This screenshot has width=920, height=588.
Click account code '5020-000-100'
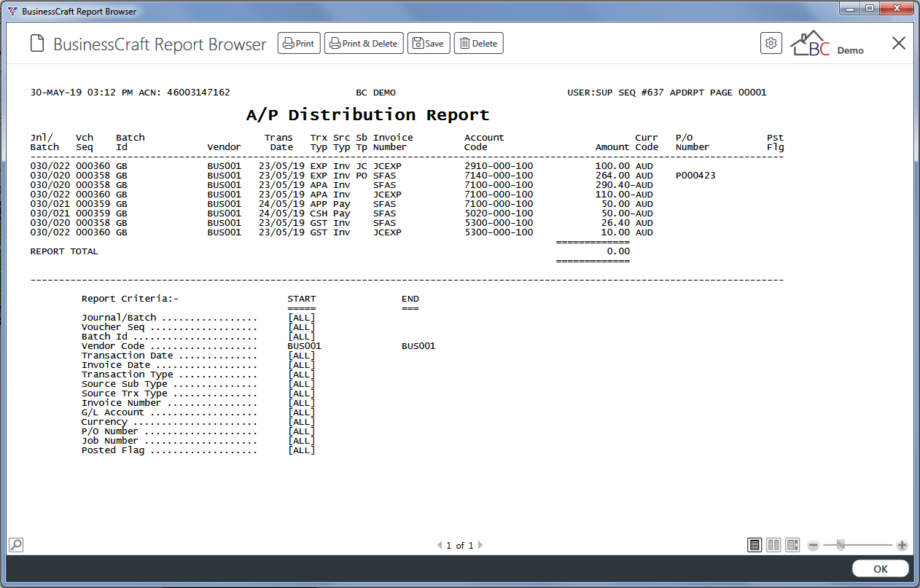pos(499,213)
